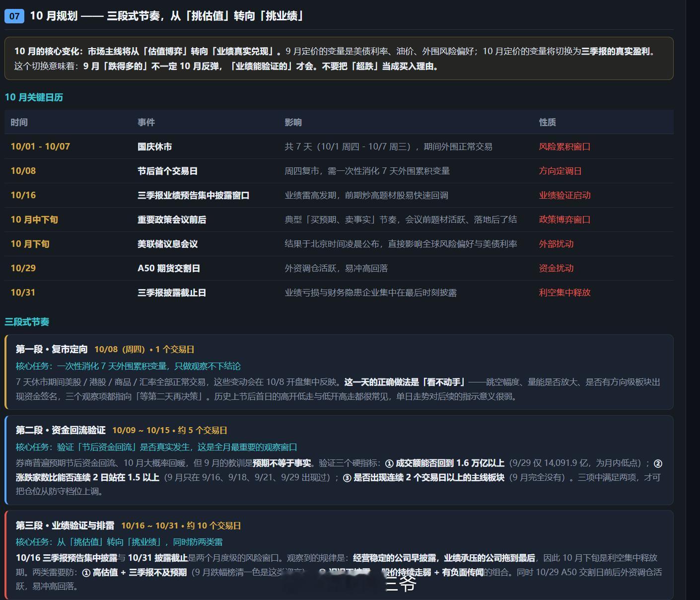Click the "第三段 • 业绩验证与排雷" card title
This screenshot has height=600, width=700.
[x=65, y=525]
